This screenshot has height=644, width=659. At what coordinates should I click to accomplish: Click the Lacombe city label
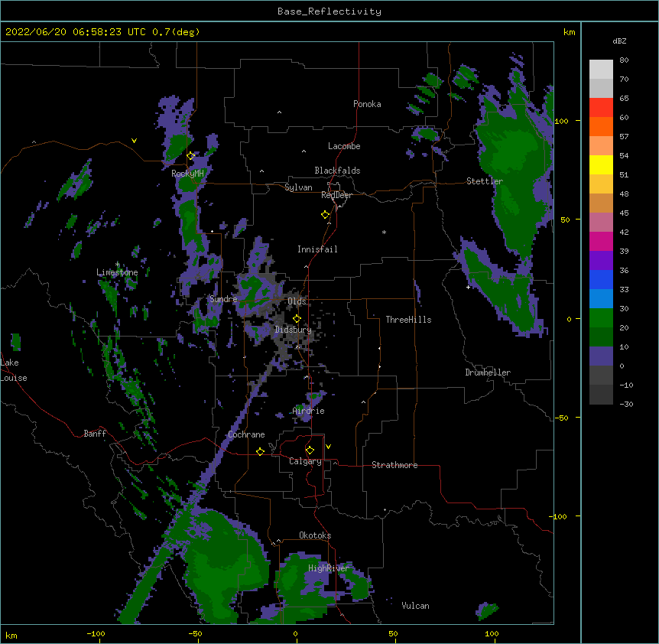point(344,146)
